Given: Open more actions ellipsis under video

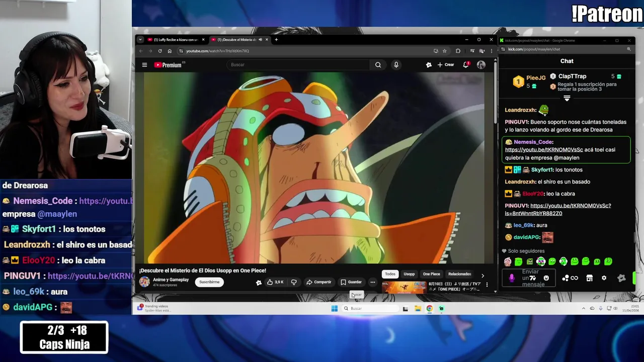Looking at the screenshot, I should point(372,282).
